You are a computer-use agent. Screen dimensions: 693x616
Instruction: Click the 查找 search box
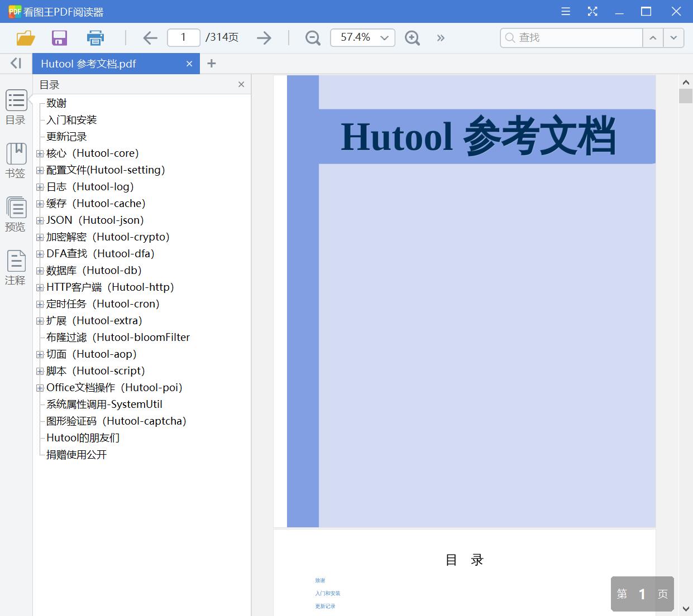(571, 37)
